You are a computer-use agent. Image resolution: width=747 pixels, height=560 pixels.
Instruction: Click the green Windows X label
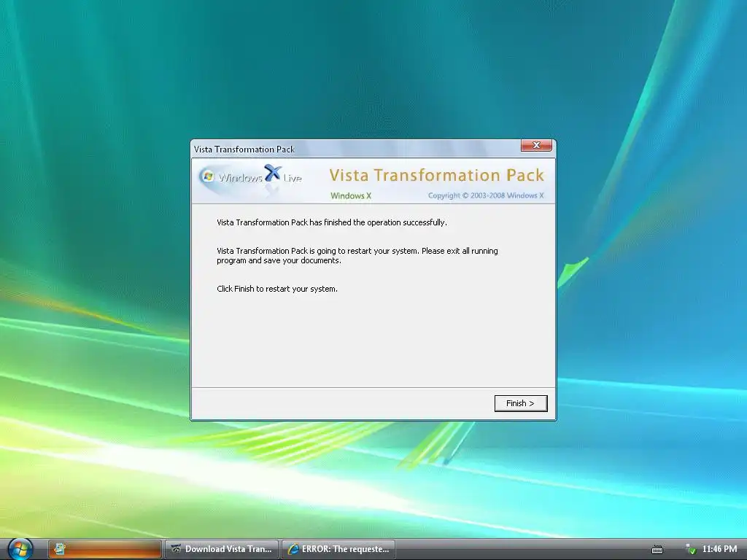click(351, 195)
